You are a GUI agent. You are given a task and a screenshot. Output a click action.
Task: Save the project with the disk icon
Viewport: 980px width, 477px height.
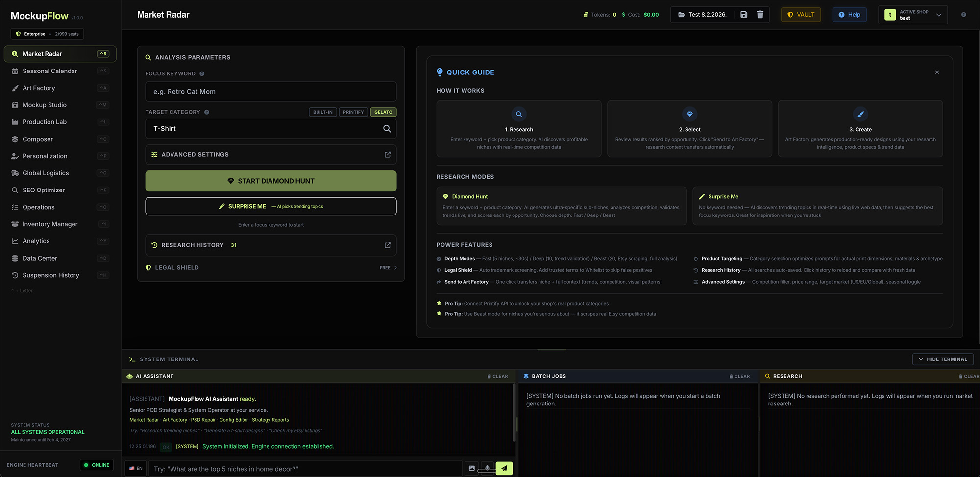tap(744, 15)
